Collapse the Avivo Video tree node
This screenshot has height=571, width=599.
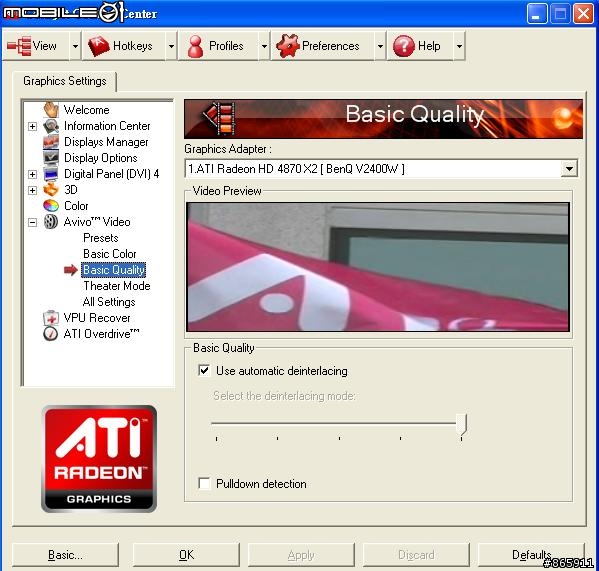(x=33, y=222)
